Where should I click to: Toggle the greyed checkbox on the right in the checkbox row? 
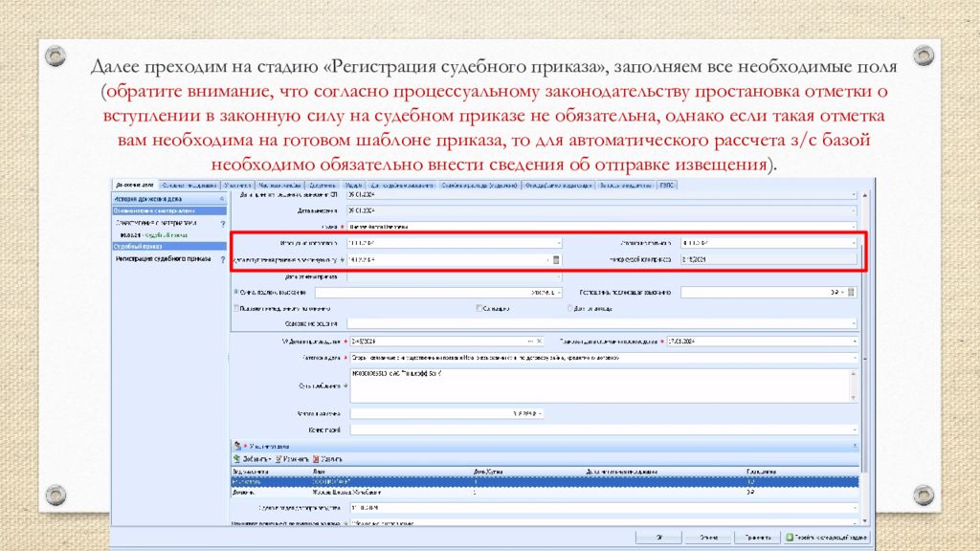(x=570, y=308)
